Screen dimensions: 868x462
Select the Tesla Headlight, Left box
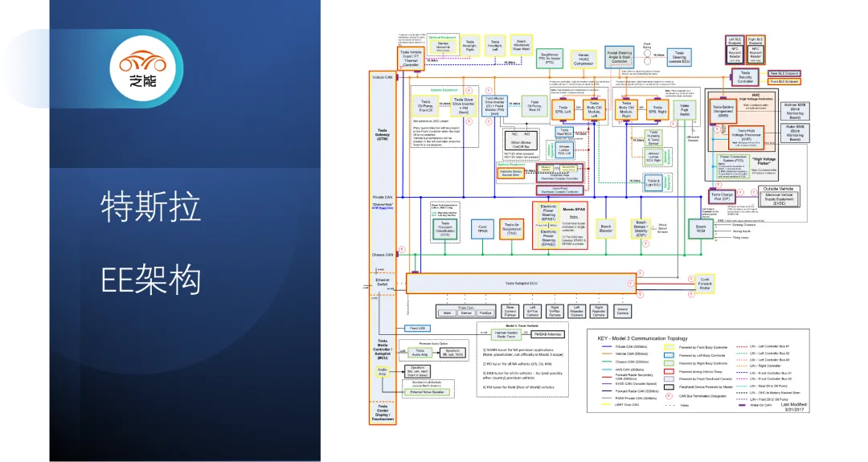(495, 45)
